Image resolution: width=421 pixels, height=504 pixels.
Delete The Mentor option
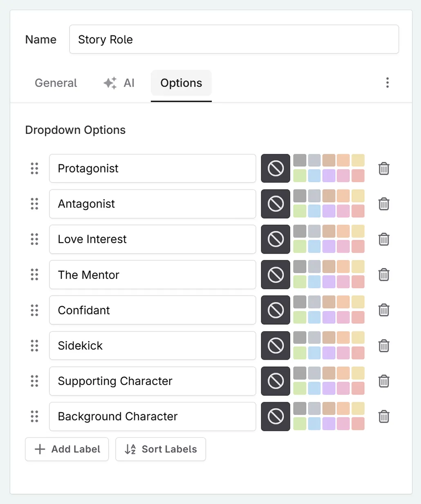(383, 274)
